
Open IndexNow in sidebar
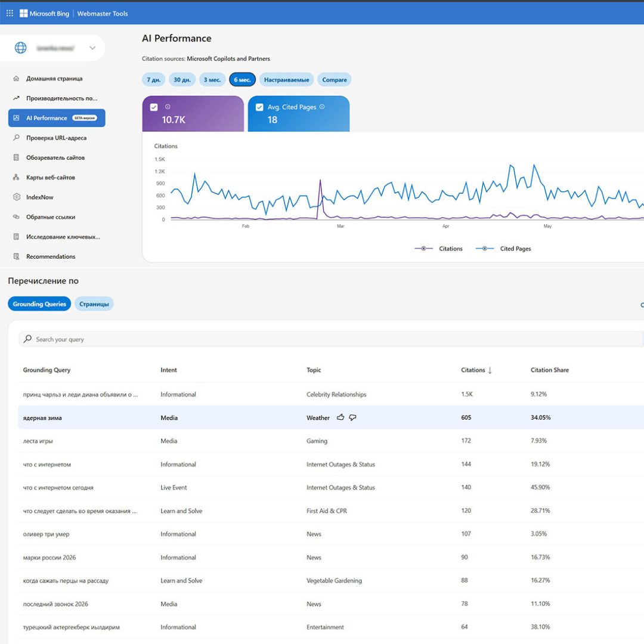tap(40, 197)
